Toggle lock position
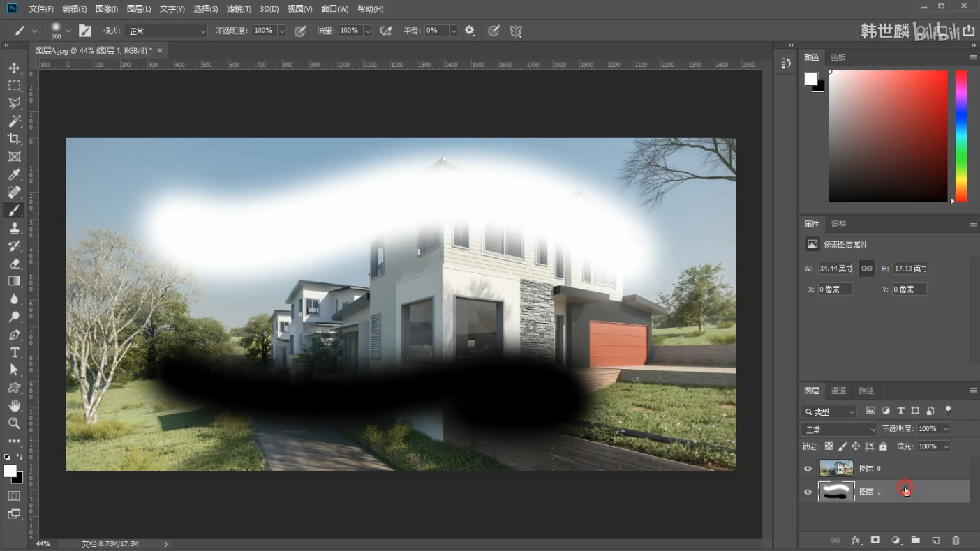 tap(856, 446)
